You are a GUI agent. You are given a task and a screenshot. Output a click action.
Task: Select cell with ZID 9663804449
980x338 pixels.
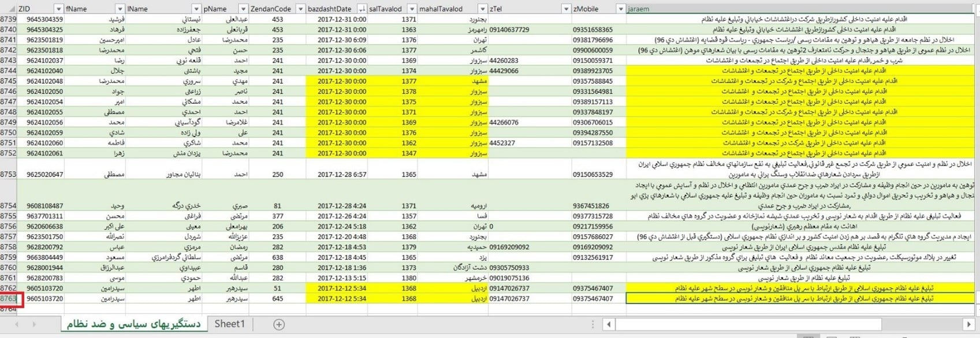pyautogui.click(x=40, y=257)
